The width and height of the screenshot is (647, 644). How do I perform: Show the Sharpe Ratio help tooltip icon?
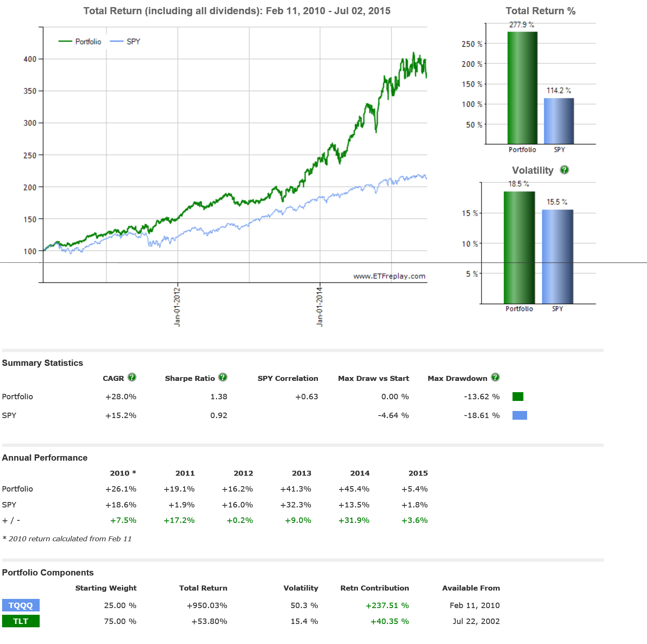223,377
